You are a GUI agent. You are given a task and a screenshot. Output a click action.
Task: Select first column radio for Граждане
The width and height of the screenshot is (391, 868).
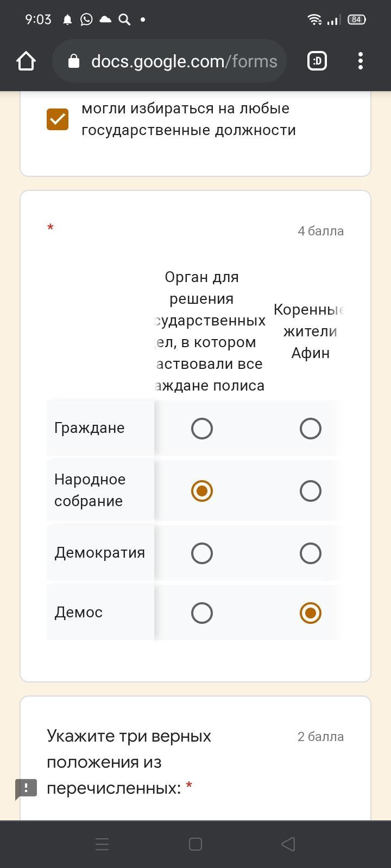click(202, 429)
